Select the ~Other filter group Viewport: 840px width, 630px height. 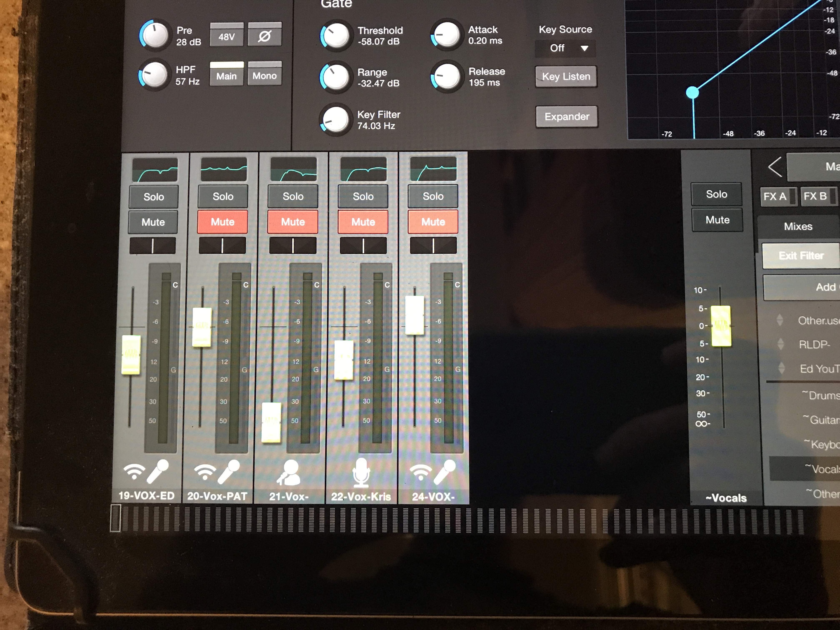[805, 493]
